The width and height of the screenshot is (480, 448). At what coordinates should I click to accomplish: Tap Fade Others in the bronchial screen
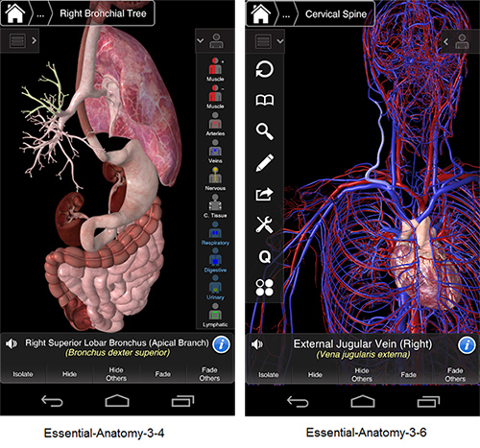click(209, 374)
